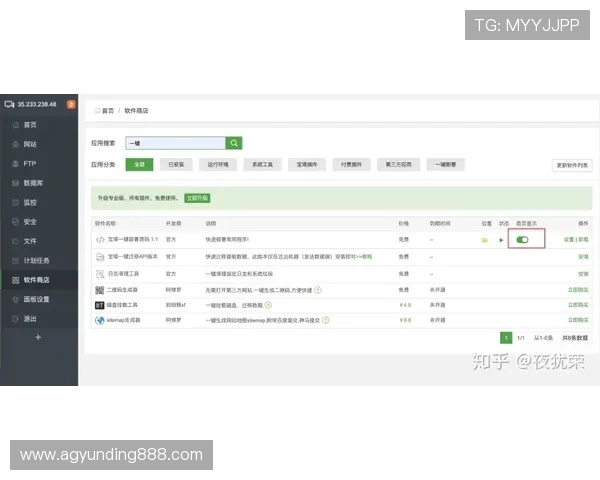Screen dimensions: 600x480
Task: Click the BT icon of 磁盘挂载工具
Action: (x=99, y=305)
